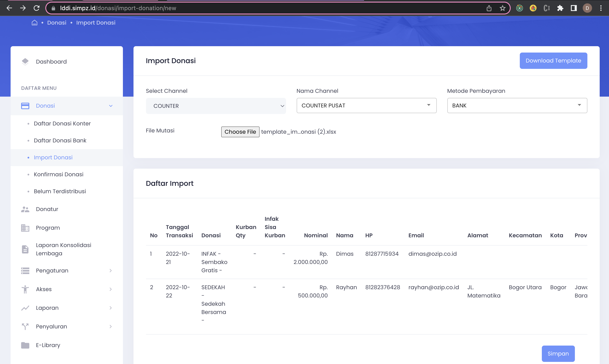Open the Select Channel COUNTER dropdown
The width and height of the screenshot is (609, 364).
[216, 106]
